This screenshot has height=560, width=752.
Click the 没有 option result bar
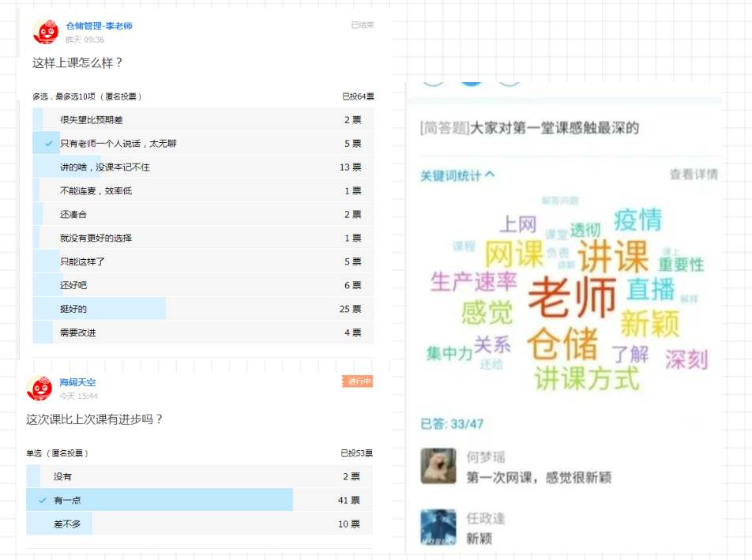pos(62,476)
